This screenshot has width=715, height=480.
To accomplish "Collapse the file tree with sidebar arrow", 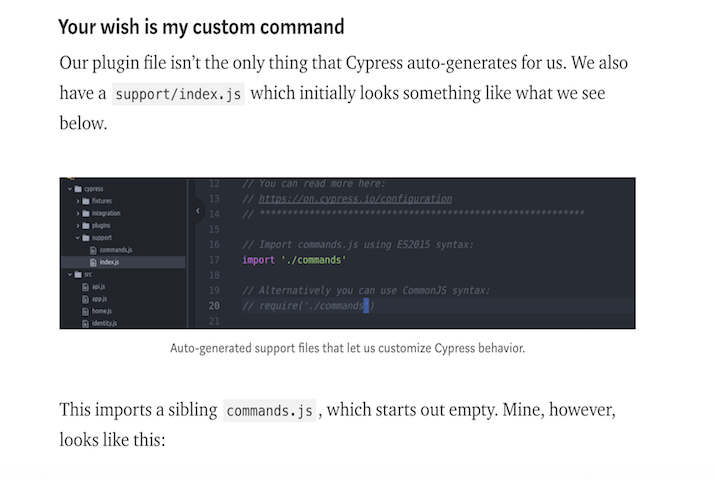I will tap(197, 212).
